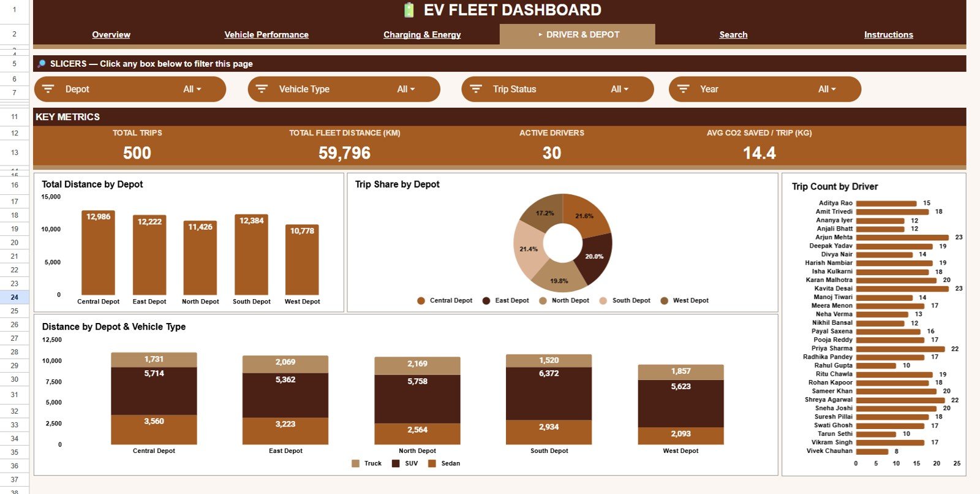Screen dimensions: 980x494
Task: Click the North Depot legend dot in pie chart
Action: coord(543,301)
